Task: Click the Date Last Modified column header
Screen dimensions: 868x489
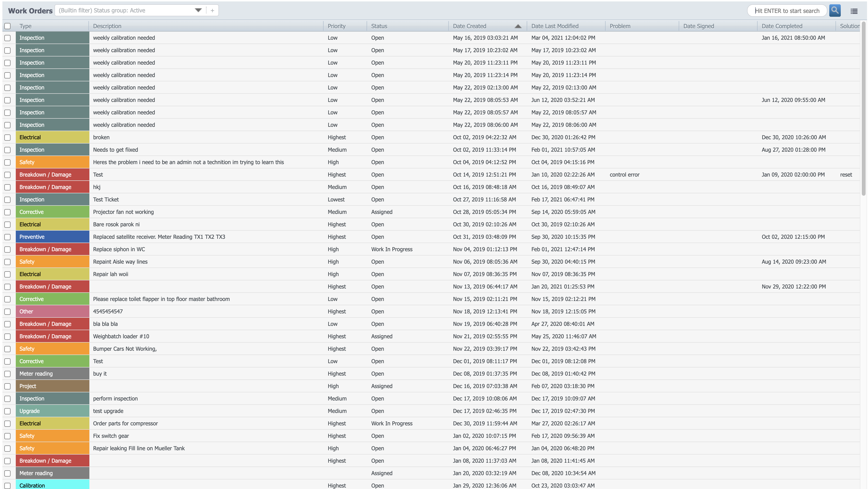Action: point(555,26)
